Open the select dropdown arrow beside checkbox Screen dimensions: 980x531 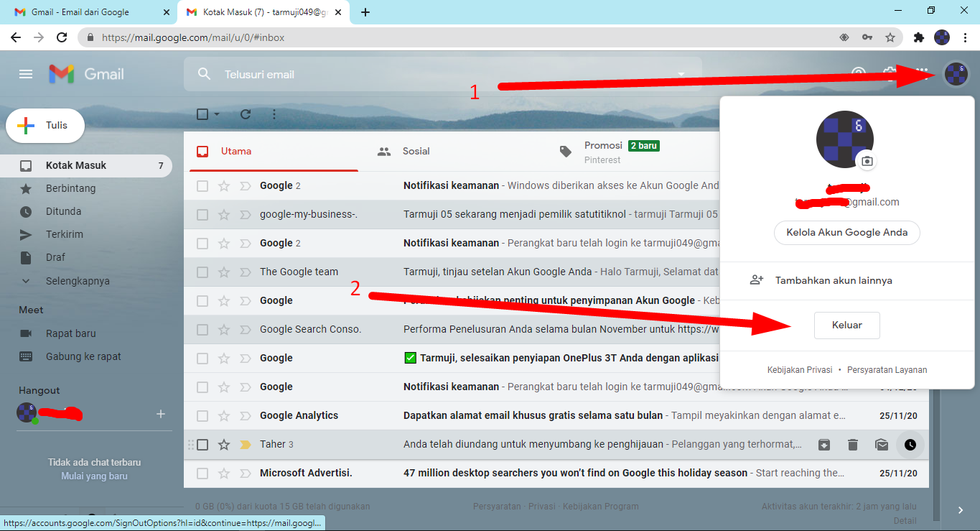(217, 114)
